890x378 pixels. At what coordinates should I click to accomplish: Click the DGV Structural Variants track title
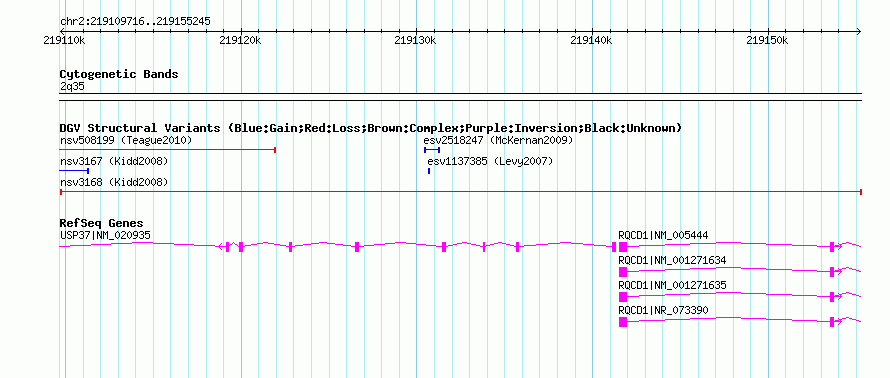pos(371,128)
